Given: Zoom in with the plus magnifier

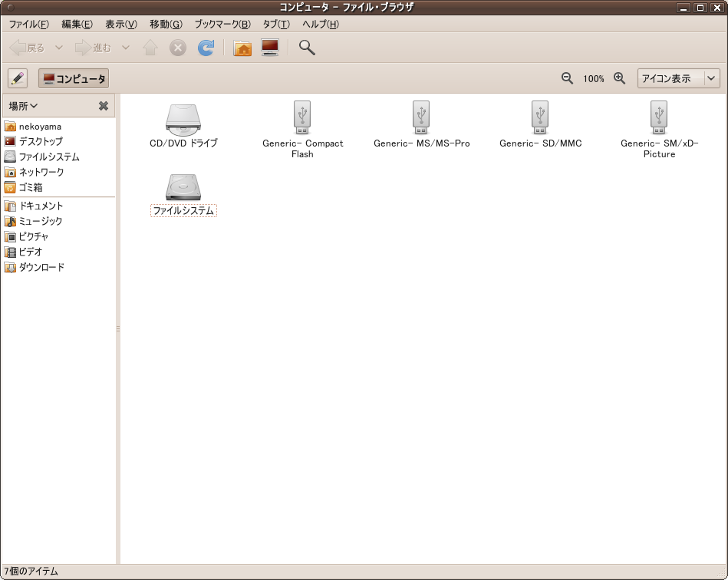Looking at the screenshot, I should [620, 78].
